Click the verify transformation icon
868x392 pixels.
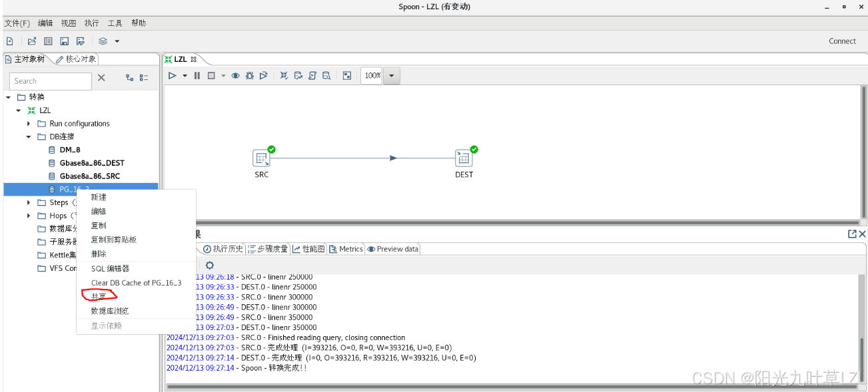(284, 76)
